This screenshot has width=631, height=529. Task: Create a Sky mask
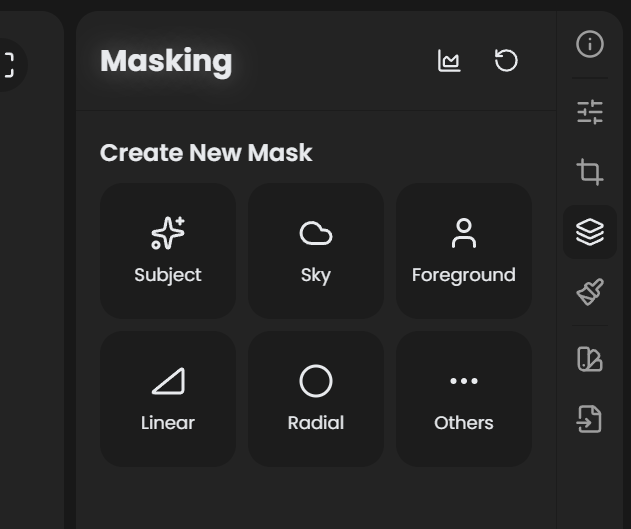[x=316, y=250]
